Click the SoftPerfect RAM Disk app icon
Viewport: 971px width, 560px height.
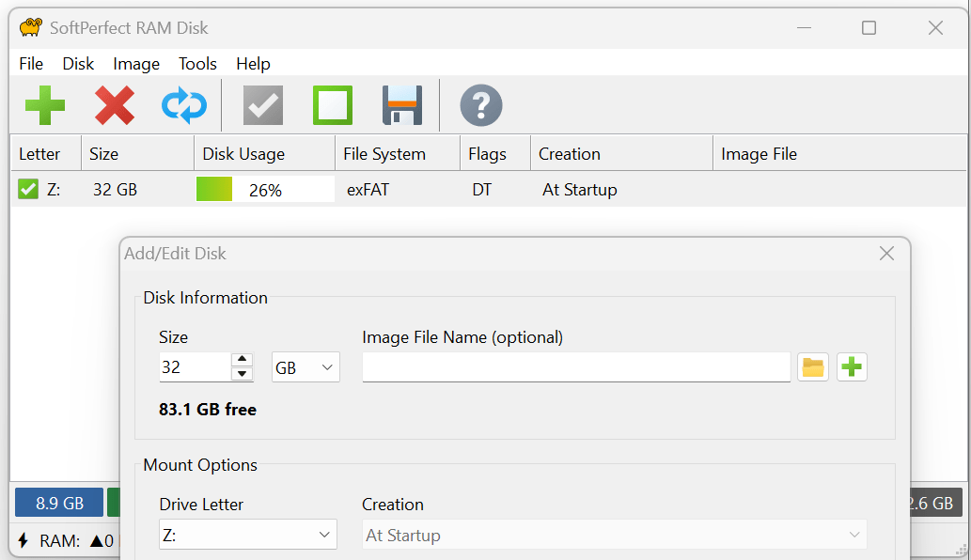pos(30,28)
